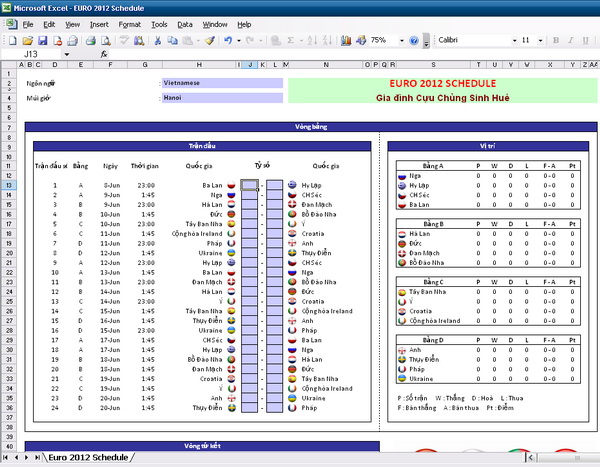
Task: Open the Format menu
Action: [x=129, y=23]
